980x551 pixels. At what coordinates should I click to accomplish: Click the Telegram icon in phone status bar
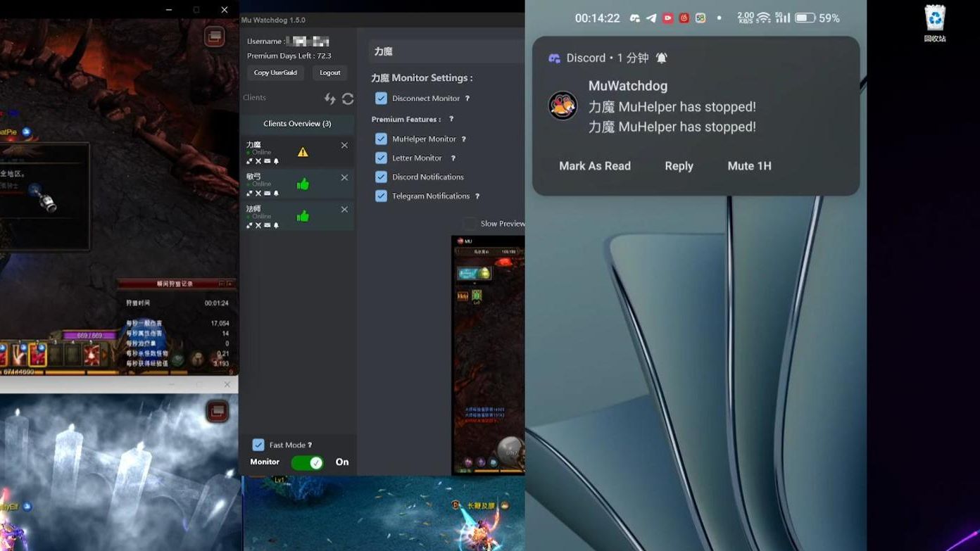[651, 18]
